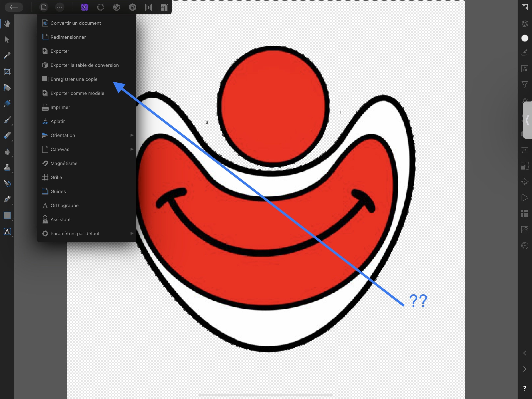Open the History clock studio panel
Viewport: 532px width, 399px height.
(x=525, y=246)
